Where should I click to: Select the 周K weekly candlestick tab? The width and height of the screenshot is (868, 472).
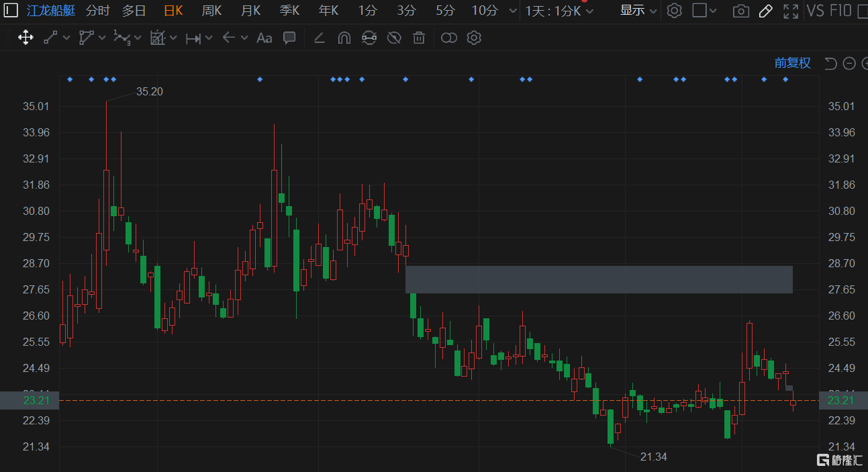point(211,10)
